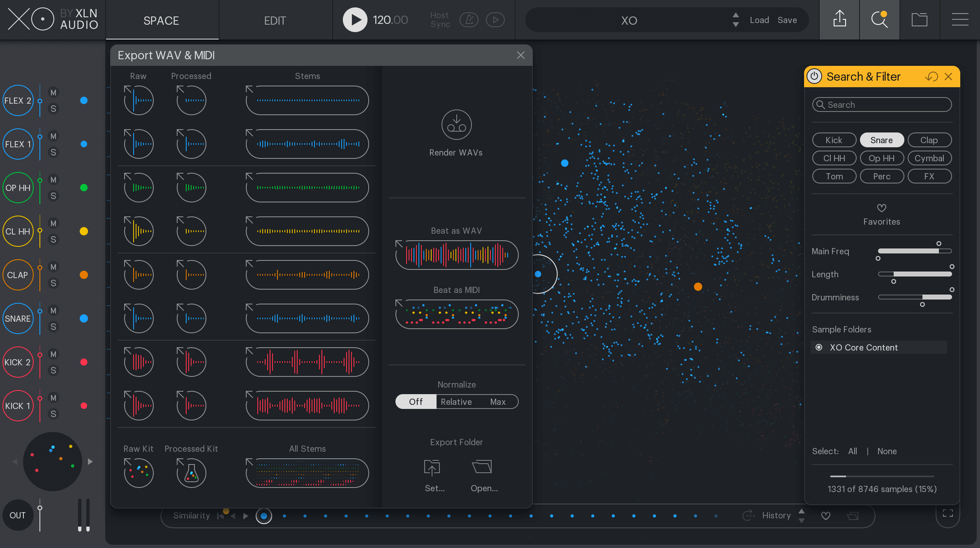Set Normalize to Relative
980x548 pixels.
point(456,402)
